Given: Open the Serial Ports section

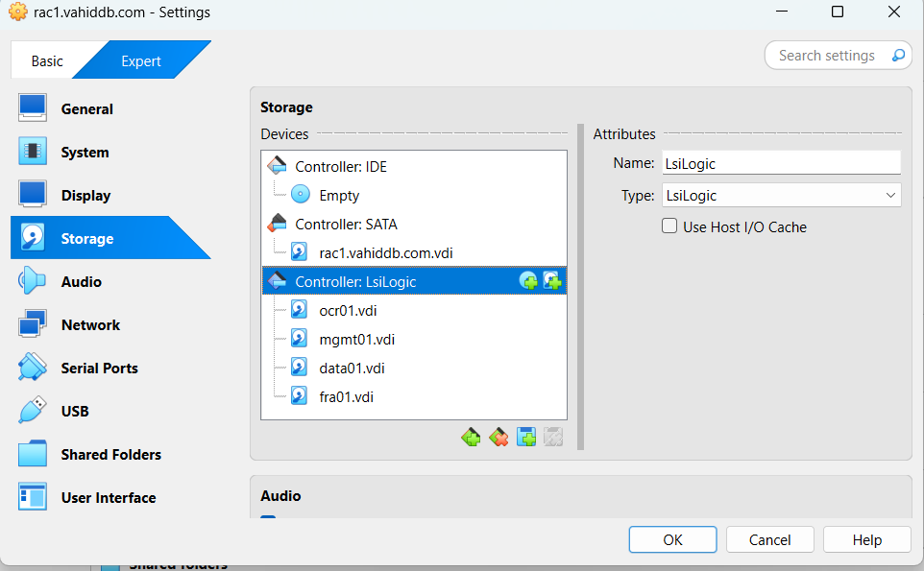Looking at the screenshot, I should click(99, 369).
